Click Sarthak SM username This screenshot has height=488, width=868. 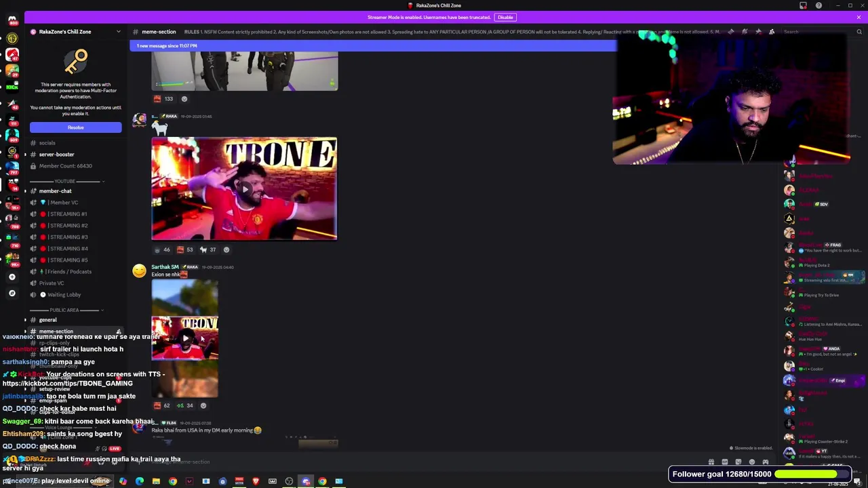pyautogui.click(x=165, y=267)
